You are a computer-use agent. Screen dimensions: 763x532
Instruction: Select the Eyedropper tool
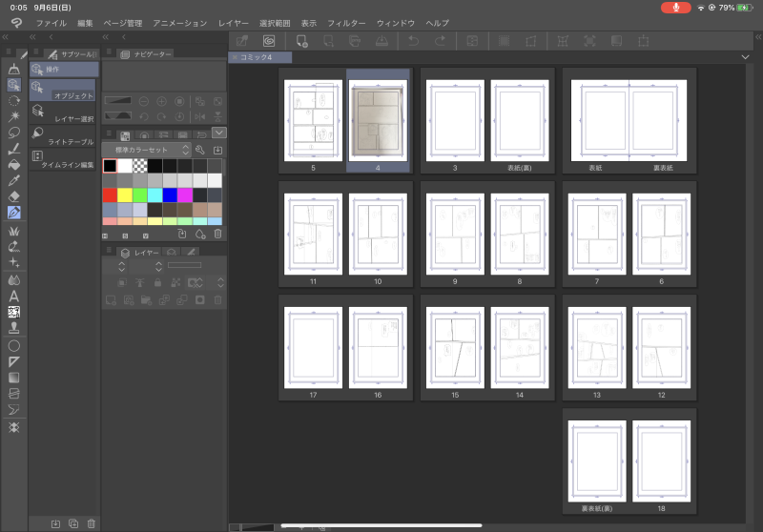[14, 180]
